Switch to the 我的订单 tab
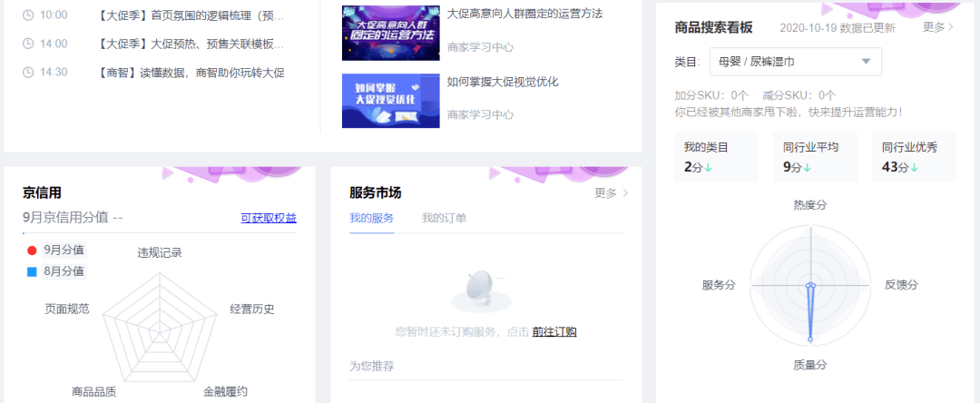This screenshot has height=403, width=980. (444, 218)
